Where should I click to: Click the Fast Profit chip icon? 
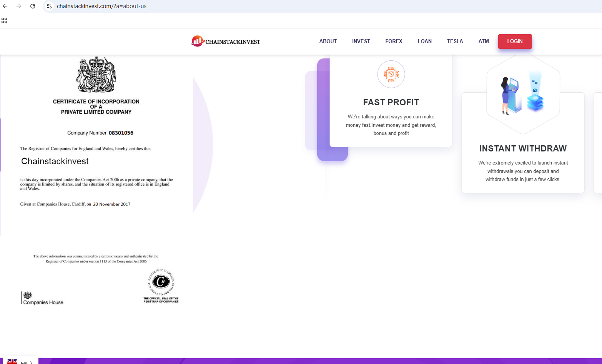pyautogui.click(x=391, y=74)
